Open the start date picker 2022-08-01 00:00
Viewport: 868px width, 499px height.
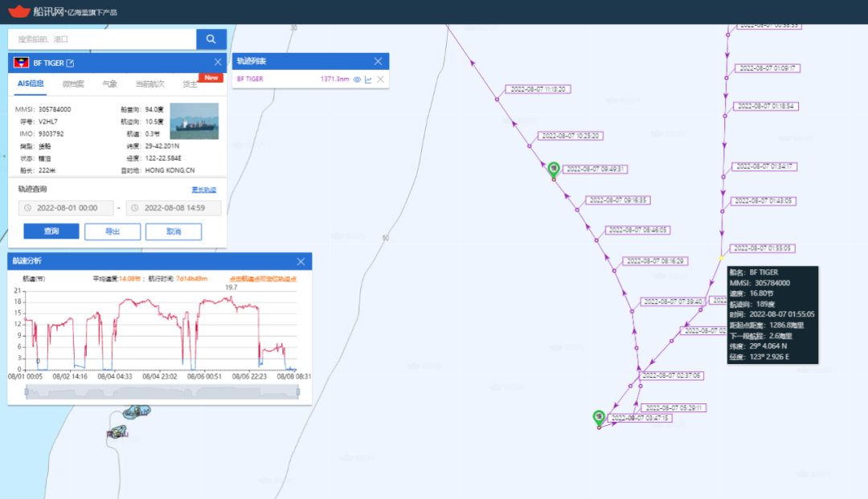tap(66, 208)
